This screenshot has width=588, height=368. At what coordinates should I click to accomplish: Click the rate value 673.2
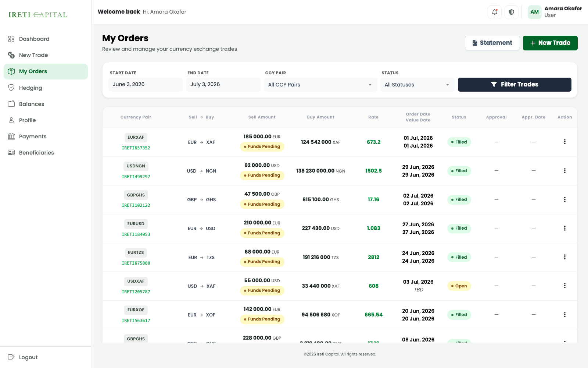(374, 142)
